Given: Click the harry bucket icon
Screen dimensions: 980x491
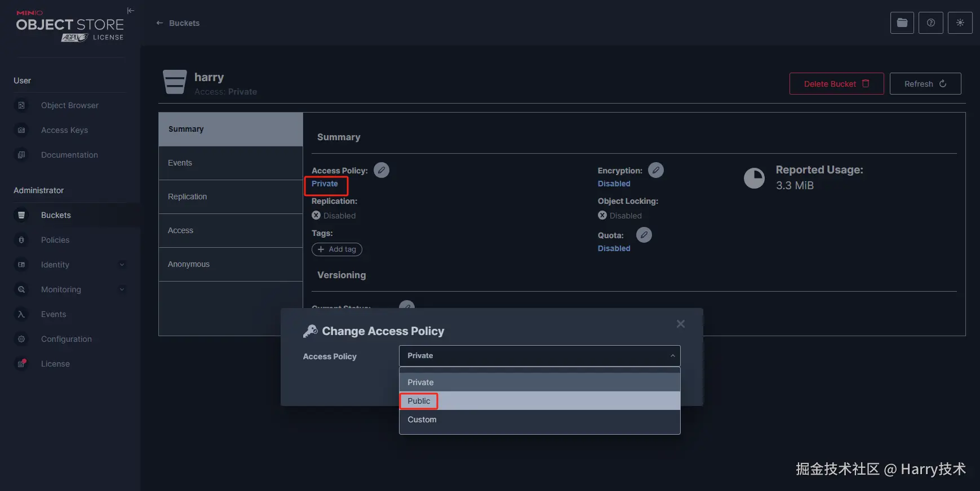Looking at the screenshot, I should coord(175,82).
